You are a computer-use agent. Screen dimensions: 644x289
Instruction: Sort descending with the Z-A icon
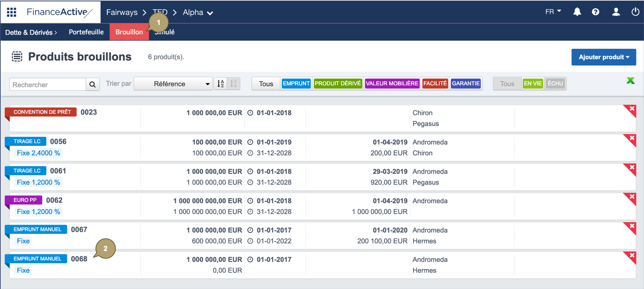(234, 84)
